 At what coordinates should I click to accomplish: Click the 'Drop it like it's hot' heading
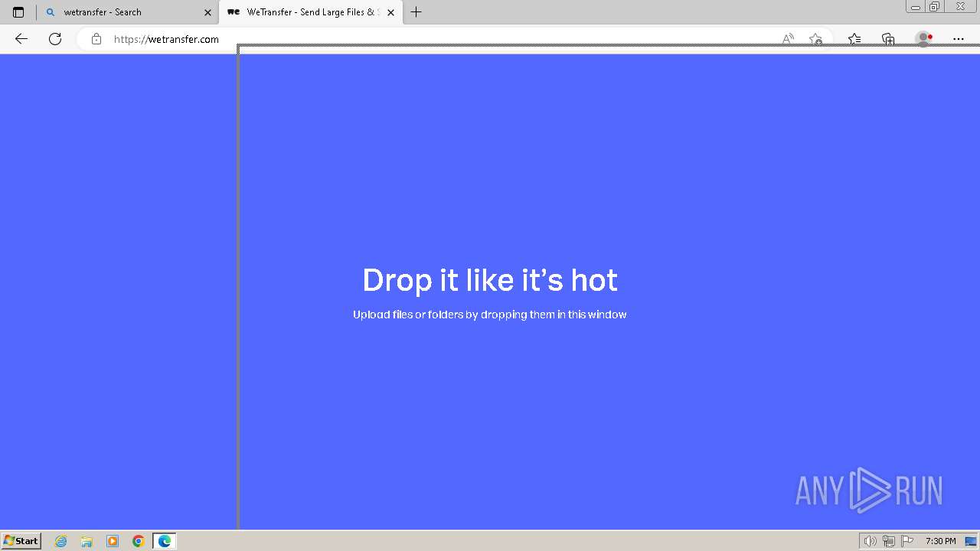[x=490, y=280]
